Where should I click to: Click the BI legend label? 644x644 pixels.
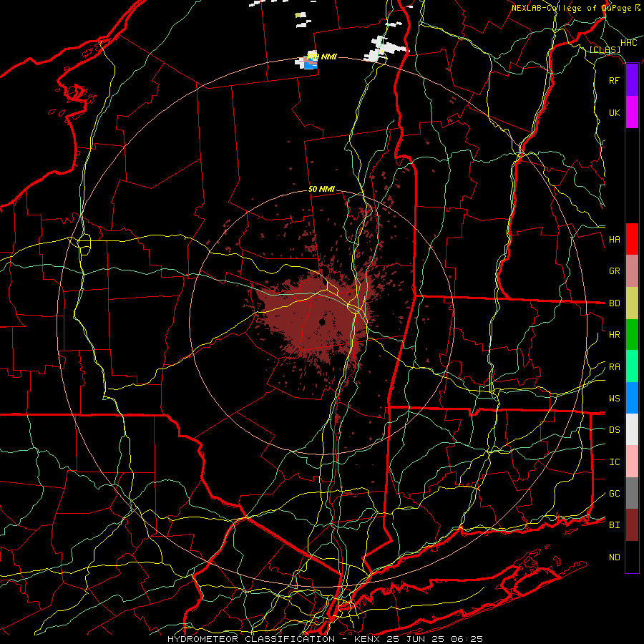[x=614, y=525]
